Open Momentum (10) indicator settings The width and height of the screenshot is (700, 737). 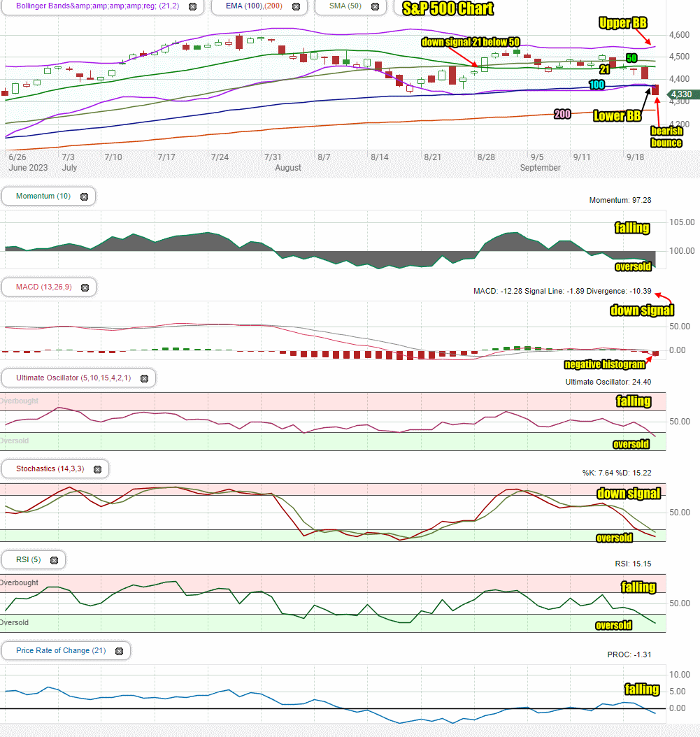pyautogui.click(x=43, y=196)
